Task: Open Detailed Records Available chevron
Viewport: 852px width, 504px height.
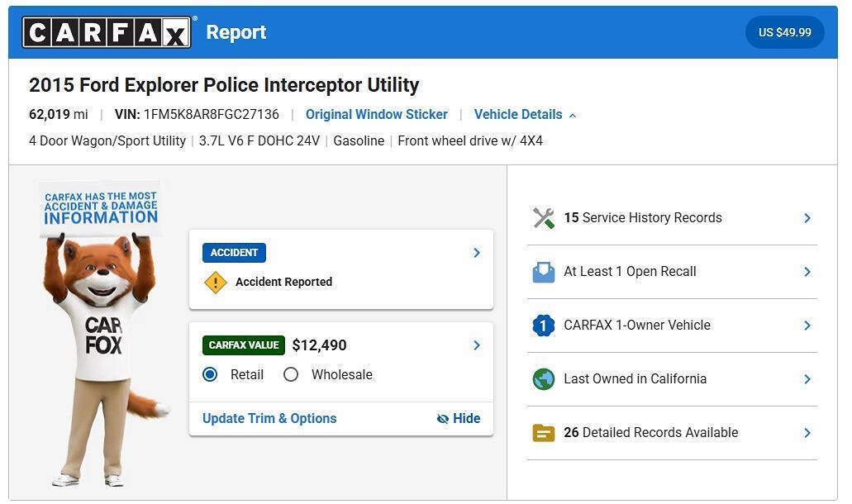Action: (x=807, y=434)
